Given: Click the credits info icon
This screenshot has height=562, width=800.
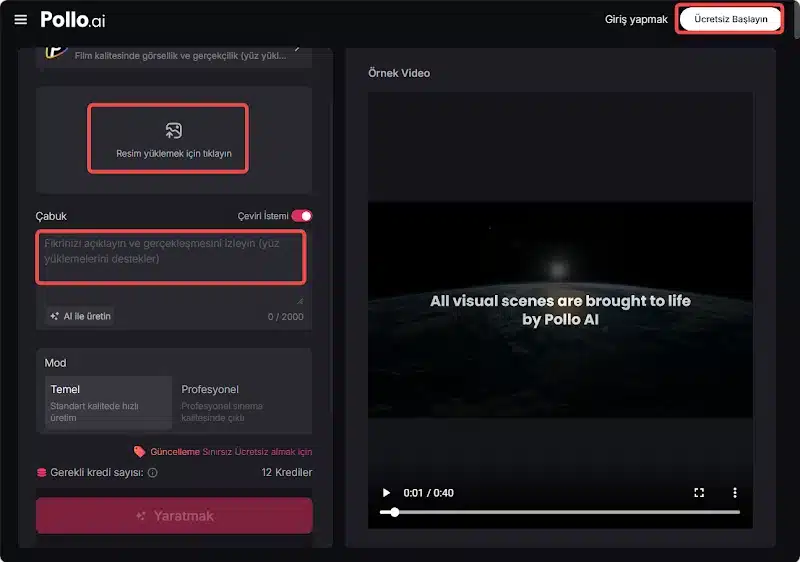Looking at the screenshot, I should point(153,473).
